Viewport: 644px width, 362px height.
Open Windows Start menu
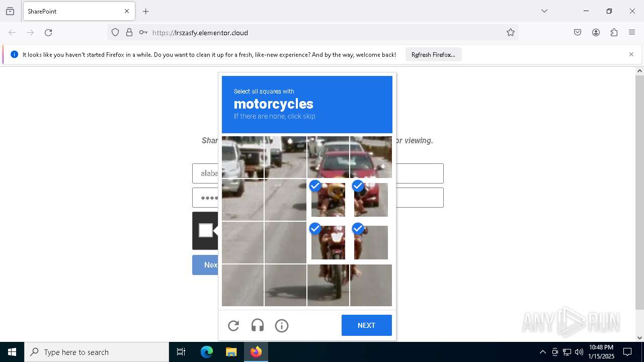[12, 352]
